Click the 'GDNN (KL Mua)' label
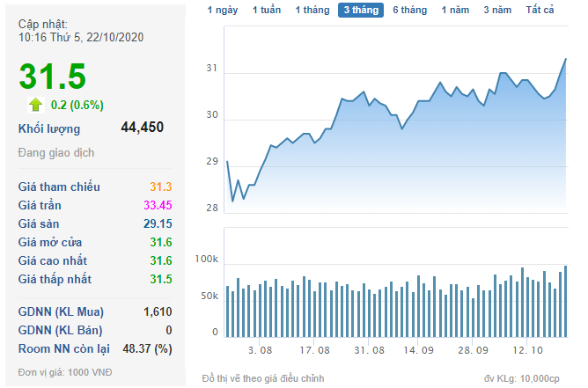The width and height of the screenshot is (588, 388). coord(61,311)
